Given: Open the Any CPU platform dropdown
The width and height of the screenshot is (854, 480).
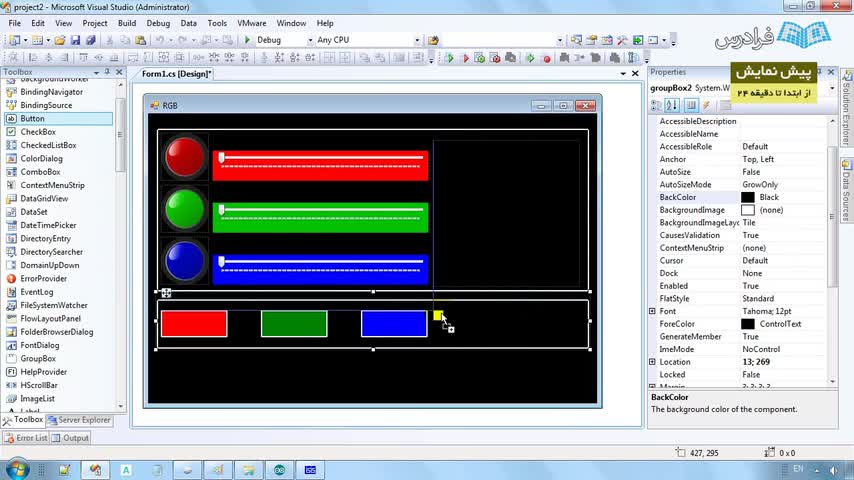Looking at the screenshot, I should click(x=417, y=40).
